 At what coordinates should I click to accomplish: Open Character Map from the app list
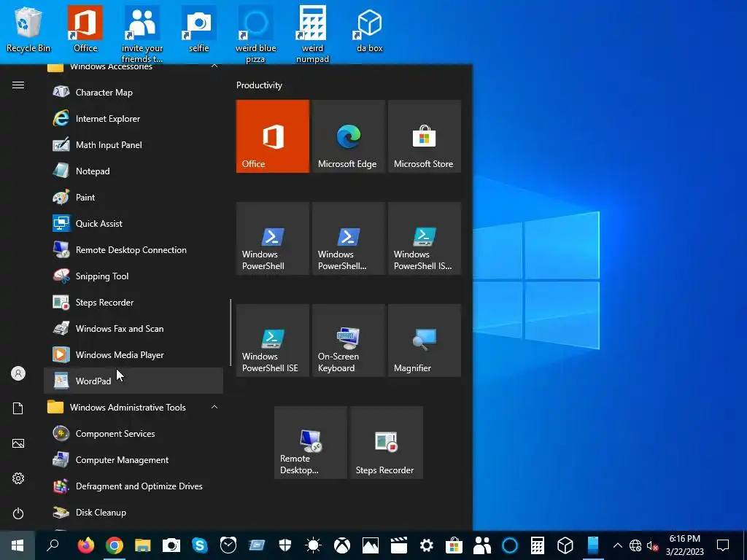coord(133,93)
